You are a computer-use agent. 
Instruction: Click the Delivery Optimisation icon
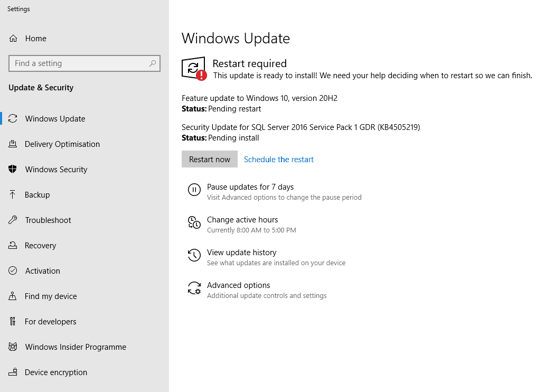[13, 144]
